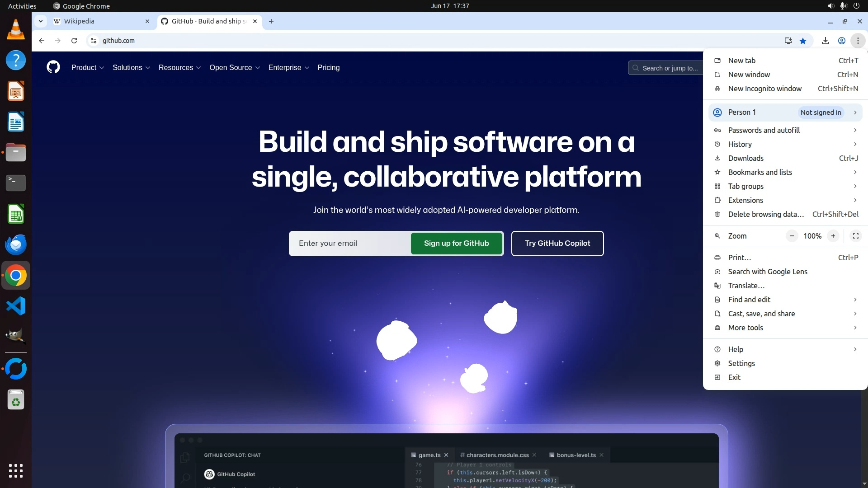Click Try GitHub Copilot button
This screenshot has width=868, height=488.
(x=557, y=243)
